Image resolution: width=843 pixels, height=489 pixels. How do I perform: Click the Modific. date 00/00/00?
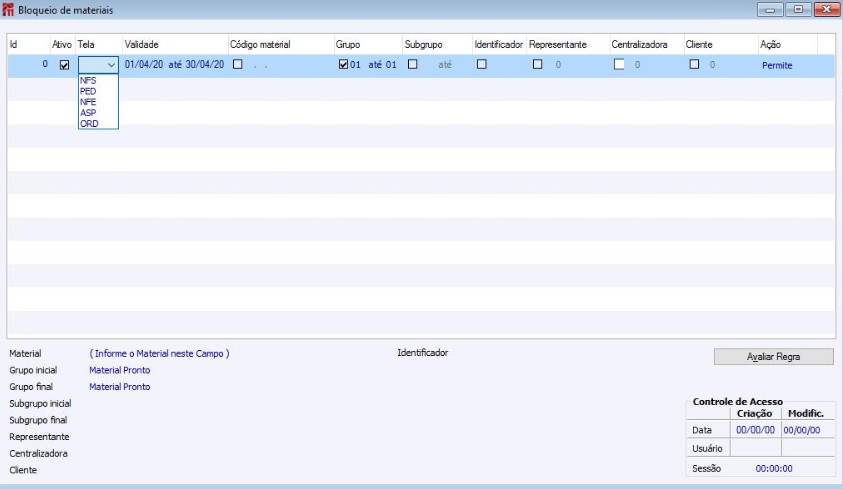click(802, 430)
